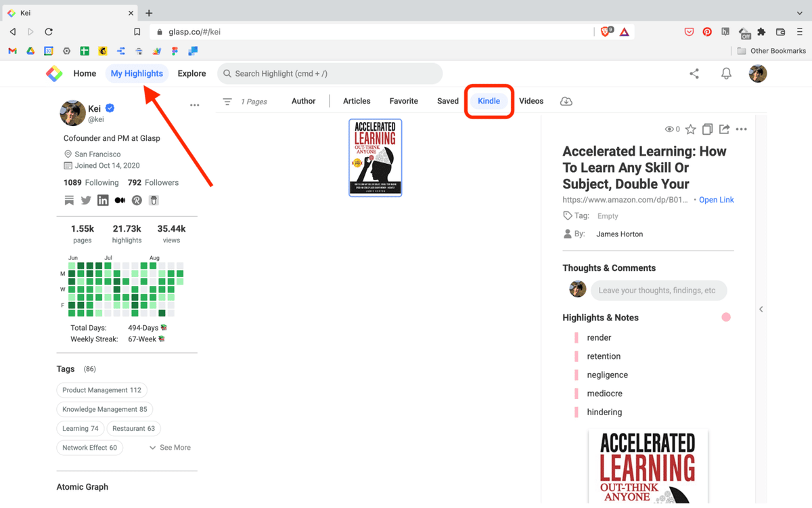The height and width of the screenshot is (508, 812).
Task: Star the Accelerated Learning page as favorite
Action: (x=690, y=129)
